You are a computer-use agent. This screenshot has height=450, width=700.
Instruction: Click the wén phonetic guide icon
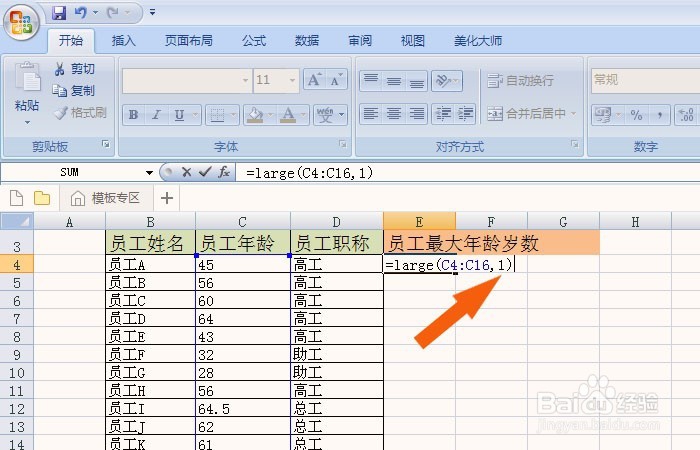[325, 115]
